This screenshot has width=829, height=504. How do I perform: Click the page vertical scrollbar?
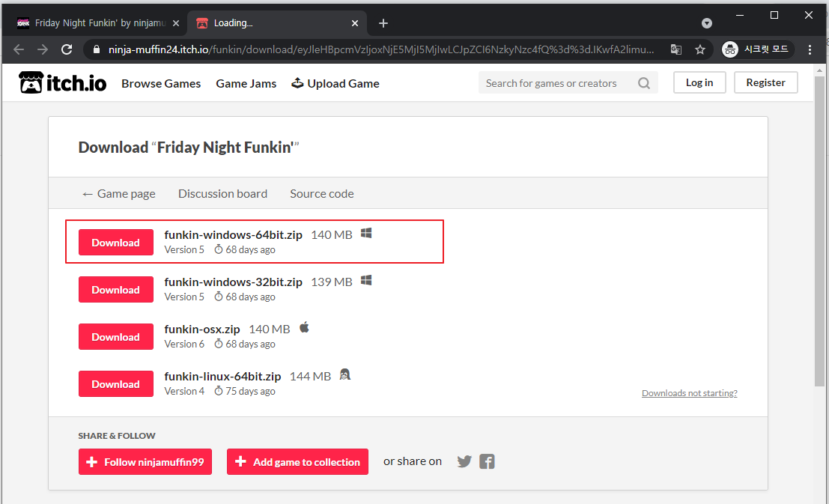coord(819,231)
